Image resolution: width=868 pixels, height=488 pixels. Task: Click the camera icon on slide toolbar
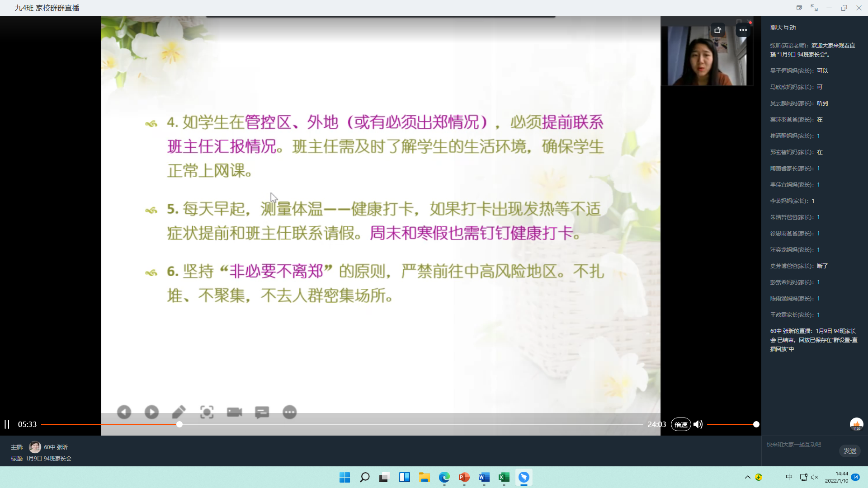pyautogui.click(x=234, y=412)
